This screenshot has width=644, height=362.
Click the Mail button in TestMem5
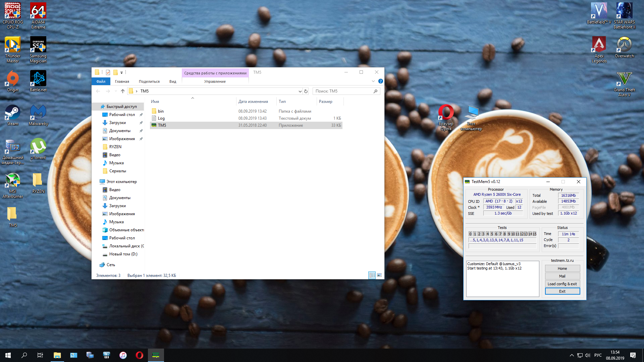pos(562,276)
